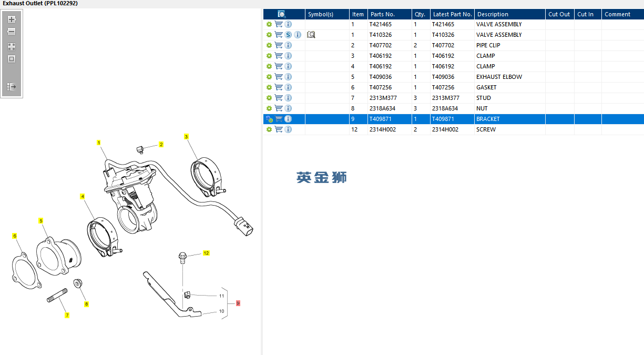The height and width of the screenshot is (355, 644).
Task: Add T409871 bracket to cart
Action: (279, 119)
